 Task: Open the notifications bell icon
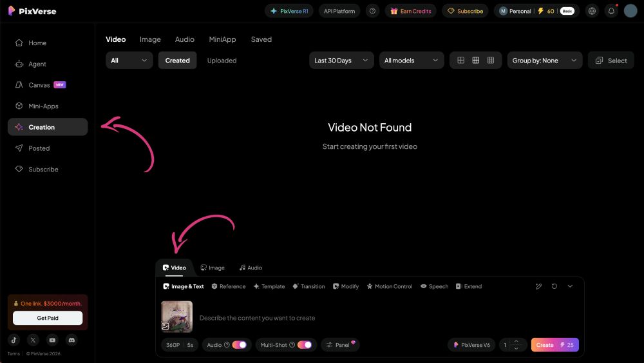point(611,11)
